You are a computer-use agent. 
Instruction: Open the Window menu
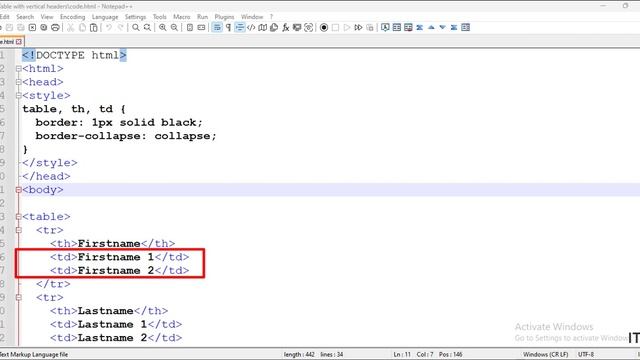click(252, 17)
